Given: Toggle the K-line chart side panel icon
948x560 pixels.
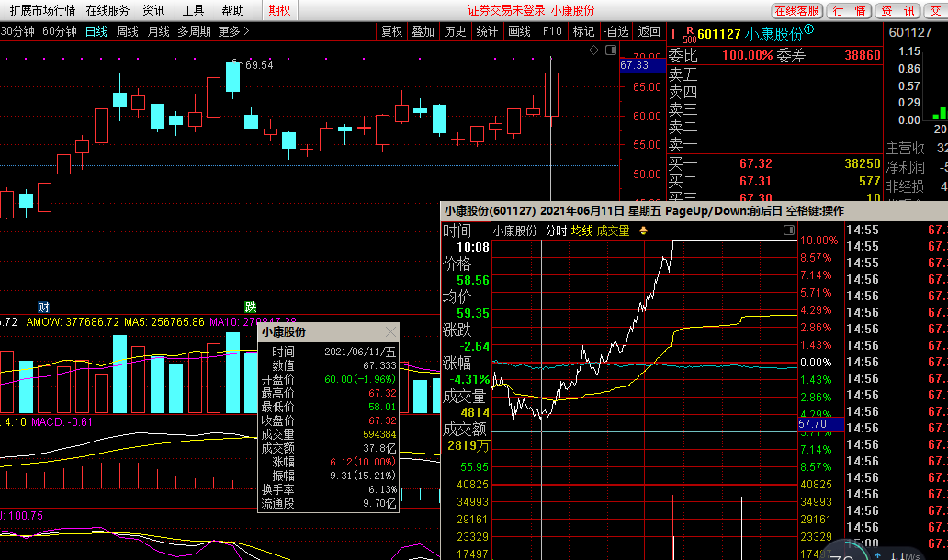Looking at the screenshot, I should click(x=611, y=50).
